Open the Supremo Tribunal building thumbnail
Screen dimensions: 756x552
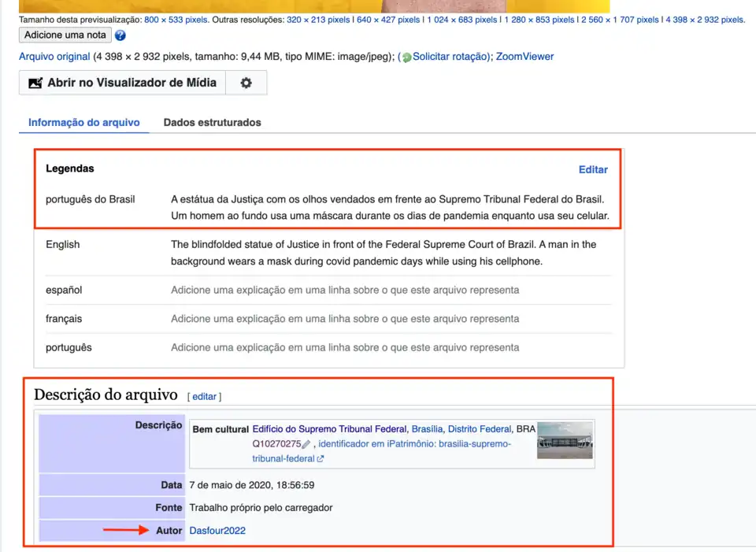(565, 443)
